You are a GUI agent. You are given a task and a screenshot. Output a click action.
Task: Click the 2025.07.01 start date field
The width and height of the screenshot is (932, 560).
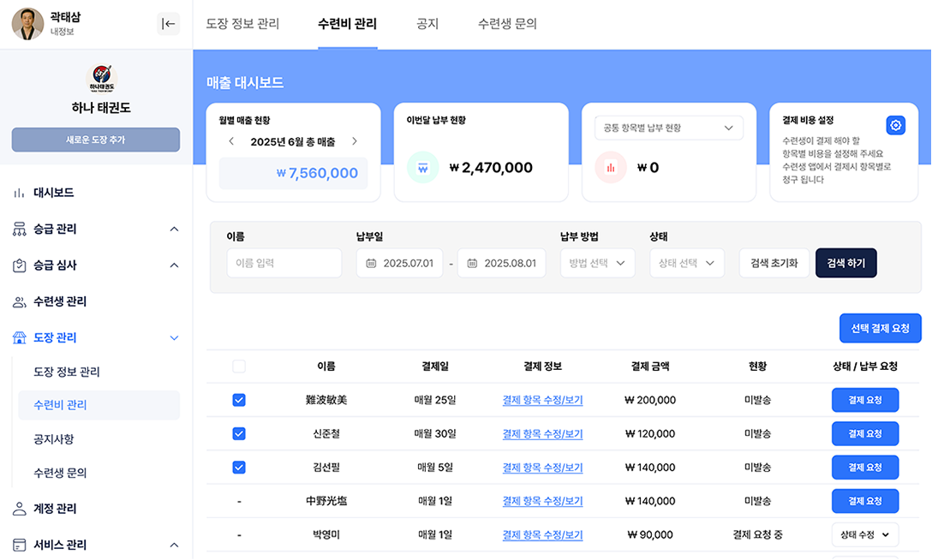(399, 263)
